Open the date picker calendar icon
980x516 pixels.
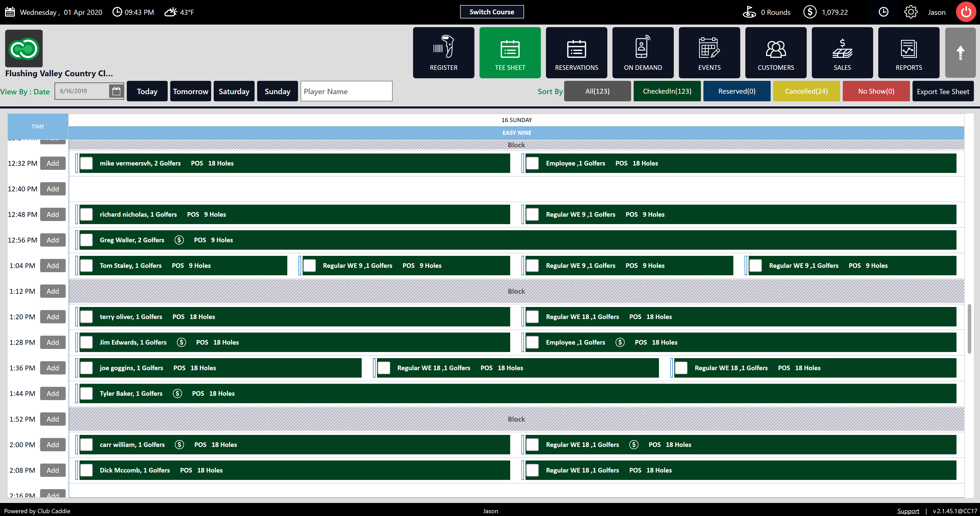pyautogui.click(x=116, y=91)
